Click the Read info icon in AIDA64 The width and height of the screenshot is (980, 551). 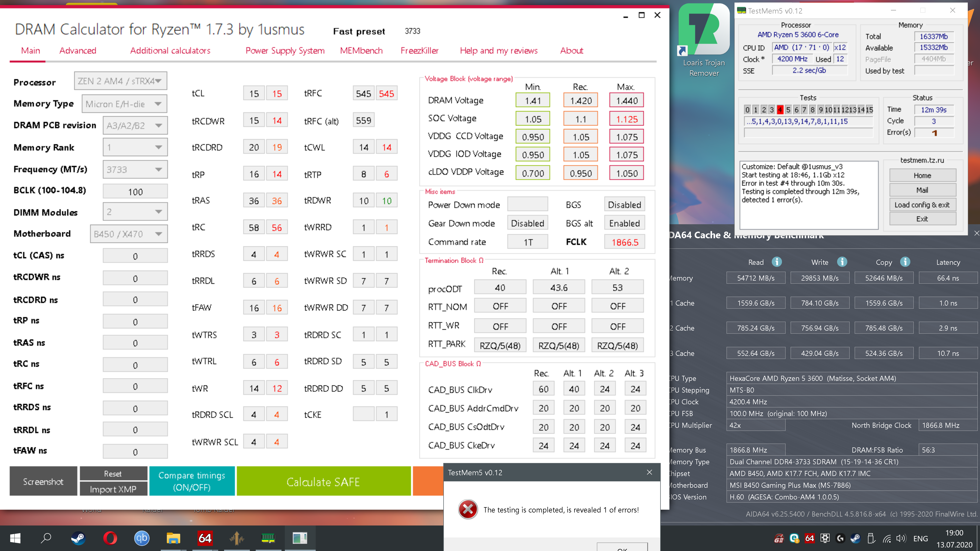pyautogui.click(x=776, y=262)
